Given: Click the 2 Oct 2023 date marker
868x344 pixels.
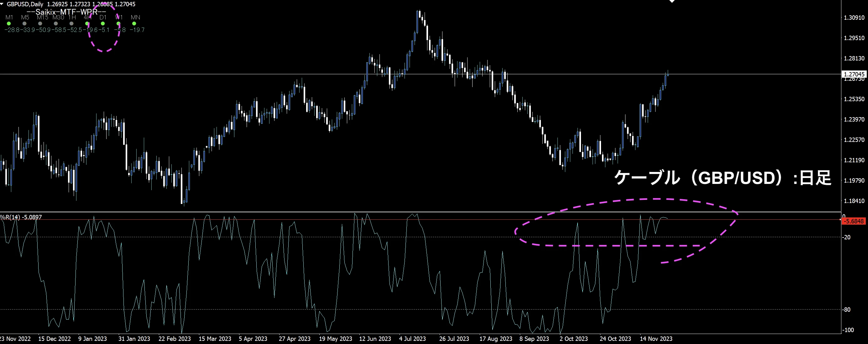Looking at the screenshot, I should (x=573, y=339).
